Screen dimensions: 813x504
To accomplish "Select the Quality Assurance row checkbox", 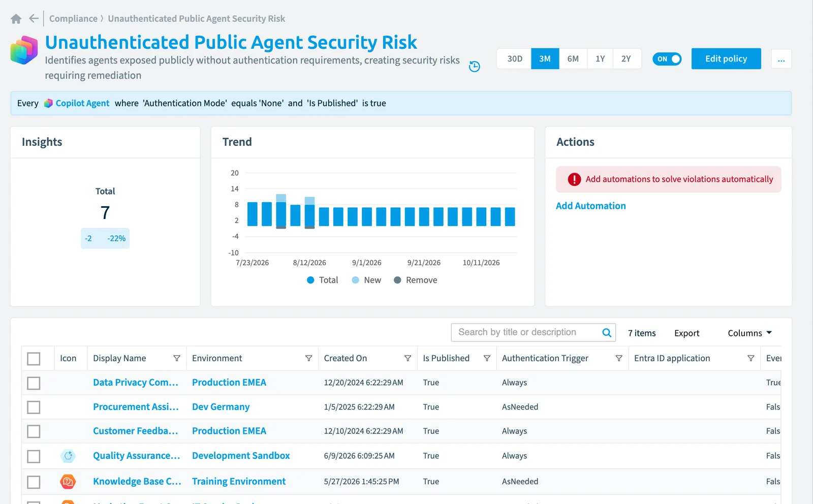I will (x=34, y=456).
